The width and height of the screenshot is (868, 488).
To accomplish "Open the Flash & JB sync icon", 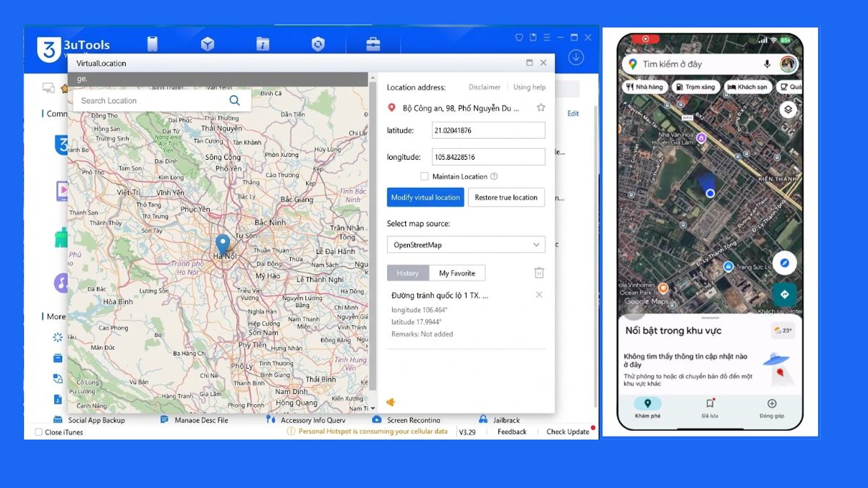I will click(x=318, y=44).
